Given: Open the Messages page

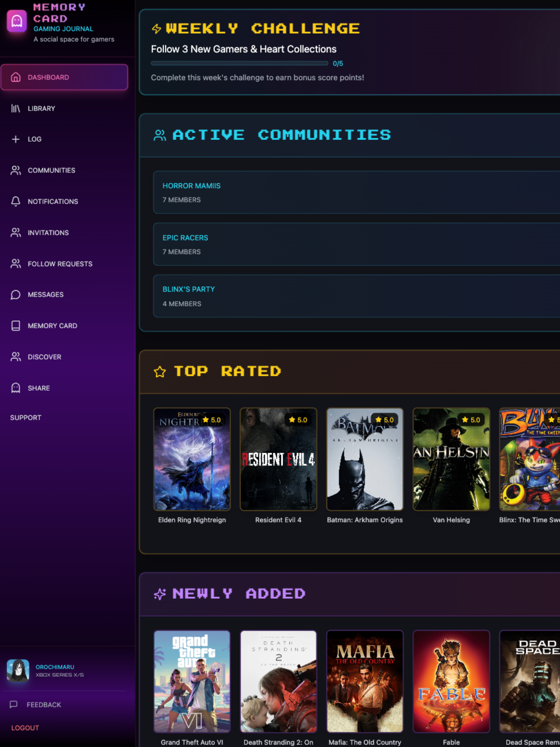Looking at the screenshot, I should click(x=64, y=295).
